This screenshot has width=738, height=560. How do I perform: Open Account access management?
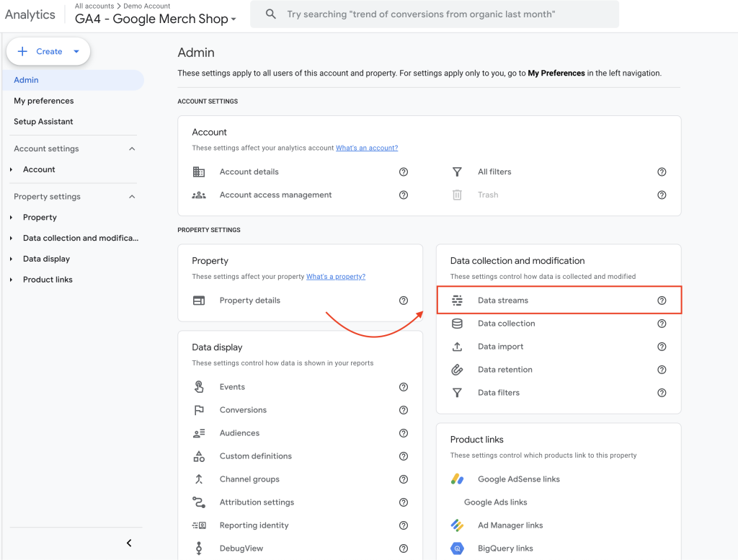tap(275, 195)
